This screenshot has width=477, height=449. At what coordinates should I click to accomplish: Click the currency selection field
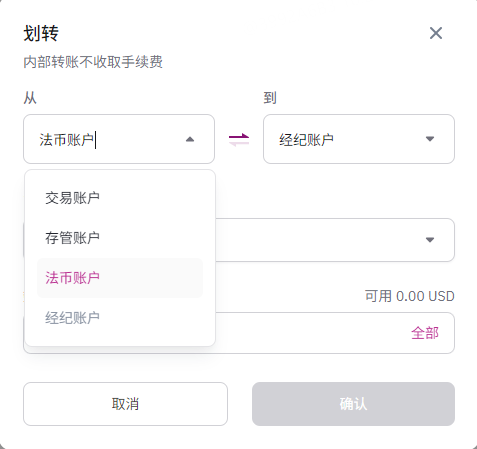click(335, 240)
